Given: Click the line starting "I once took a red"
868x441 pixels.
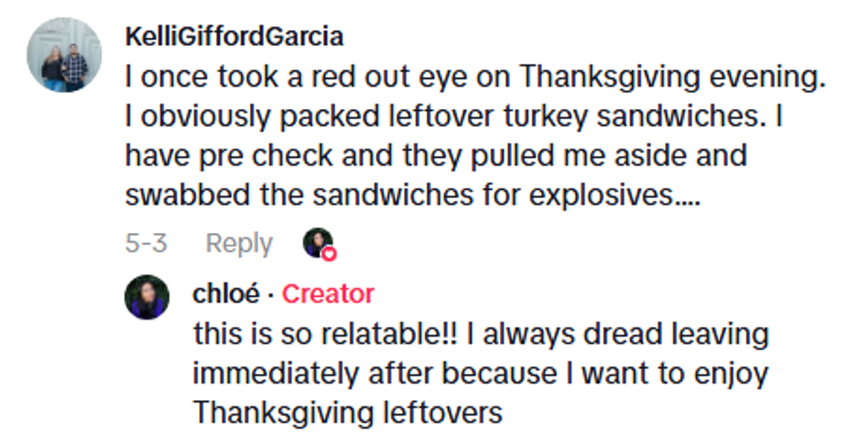Looking at the screenshot, I should (475, 77).
